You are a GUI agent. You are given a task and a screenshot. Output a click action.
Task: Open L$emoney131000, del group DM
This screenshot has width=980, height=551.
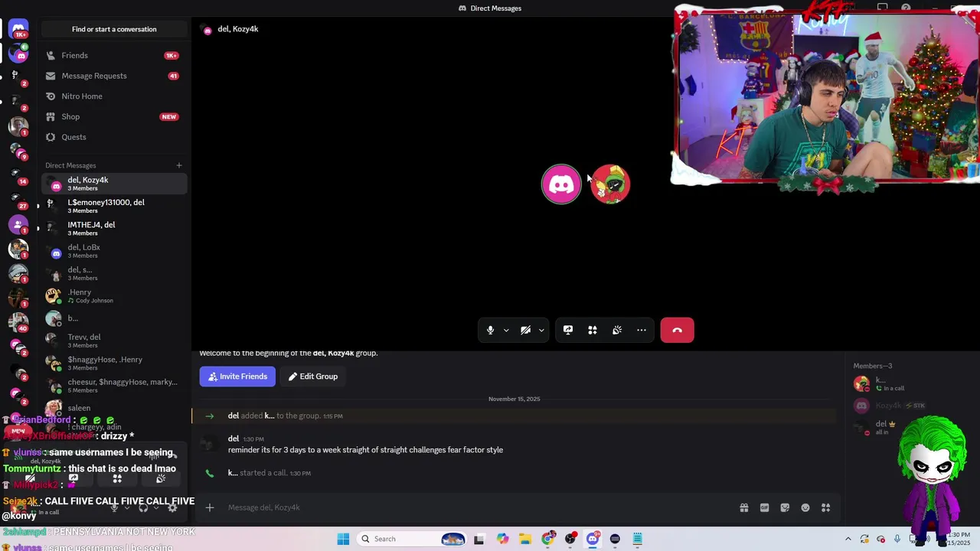(113, 206)
